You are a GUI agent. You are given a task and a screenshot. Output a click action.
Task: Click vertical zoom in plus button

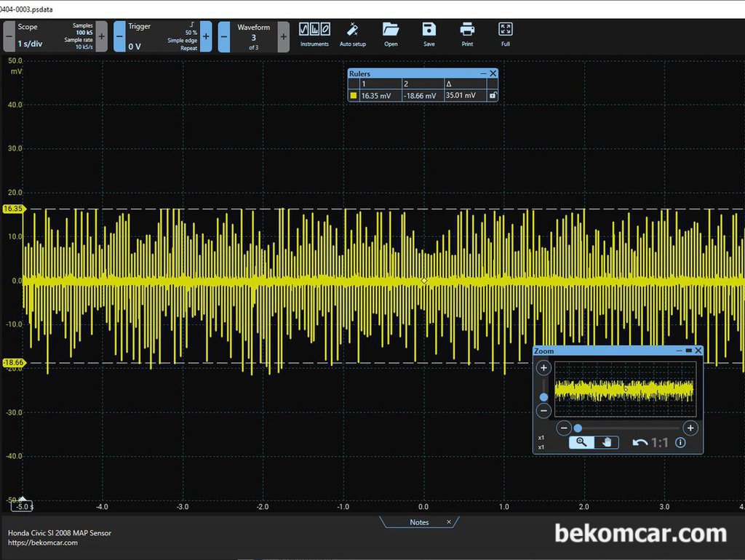click(543, 367)
